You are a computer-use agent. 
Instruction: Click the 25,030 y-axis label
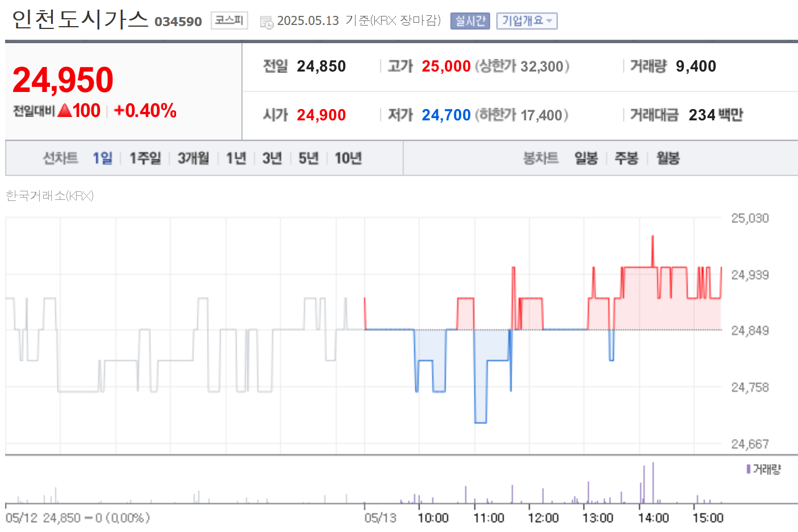(750, 218)
